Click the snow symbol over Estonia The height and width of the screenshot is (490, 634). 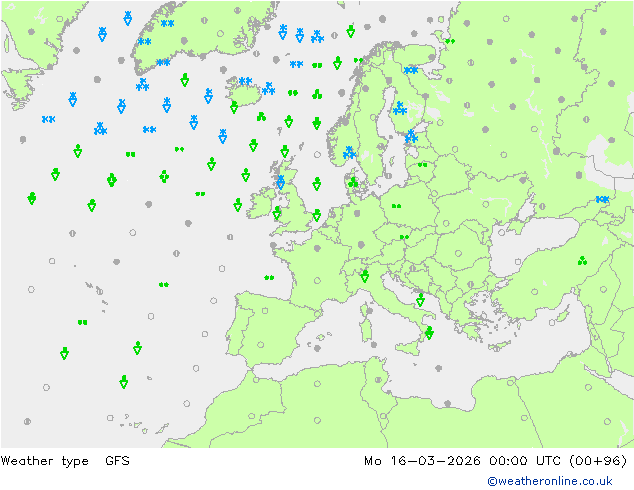(411, 137)
